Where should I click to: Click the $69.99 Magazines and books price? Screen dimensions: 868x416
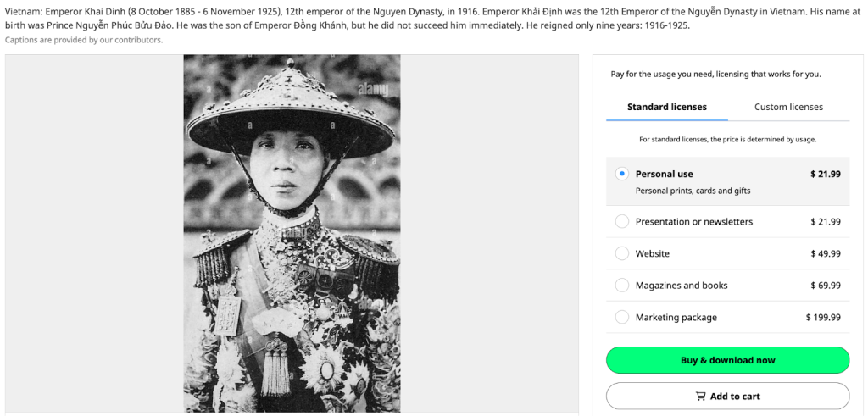point(825,286)
